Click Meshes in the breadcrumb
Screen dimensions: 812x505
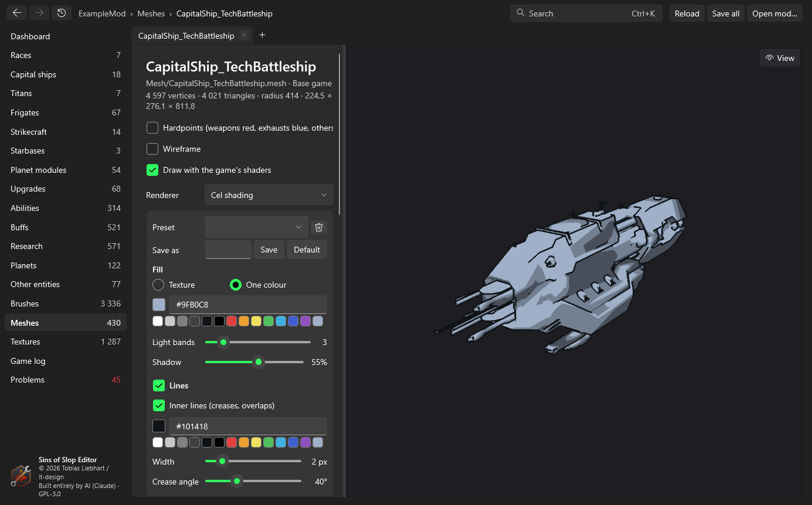151,13
